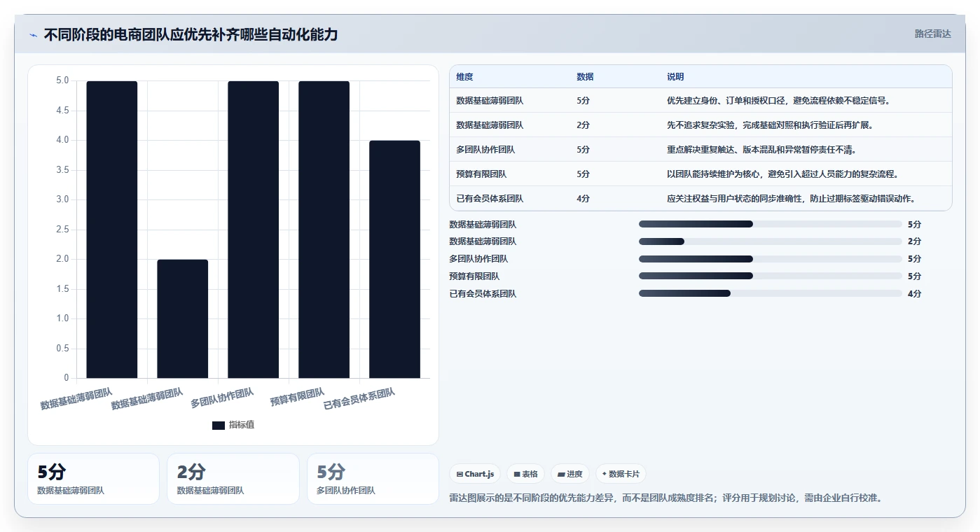
Task: Click the 已有会员体系团队 progress bar
Action: point(771,294)
